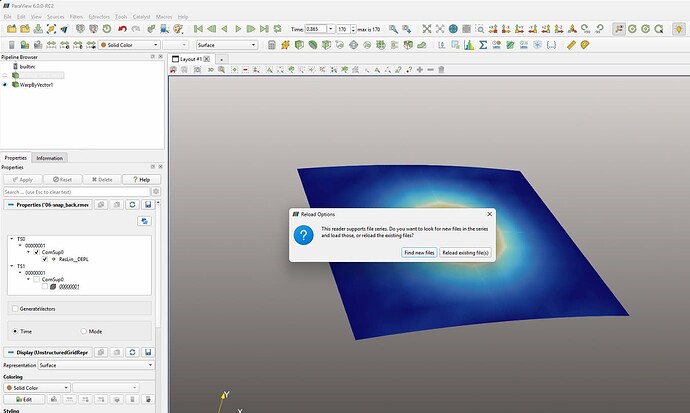This screenshot has height=413, width=690.
Task: Click the Reset Session clock icon
Action: tap(107, 29)
